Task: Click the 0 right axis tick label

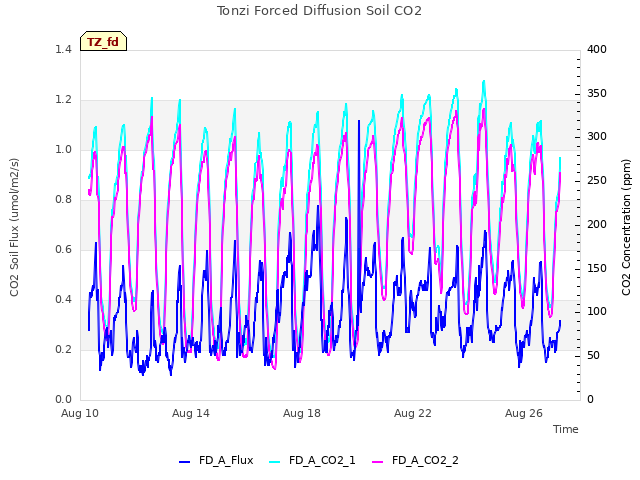Action: click(x=590, y=400)
